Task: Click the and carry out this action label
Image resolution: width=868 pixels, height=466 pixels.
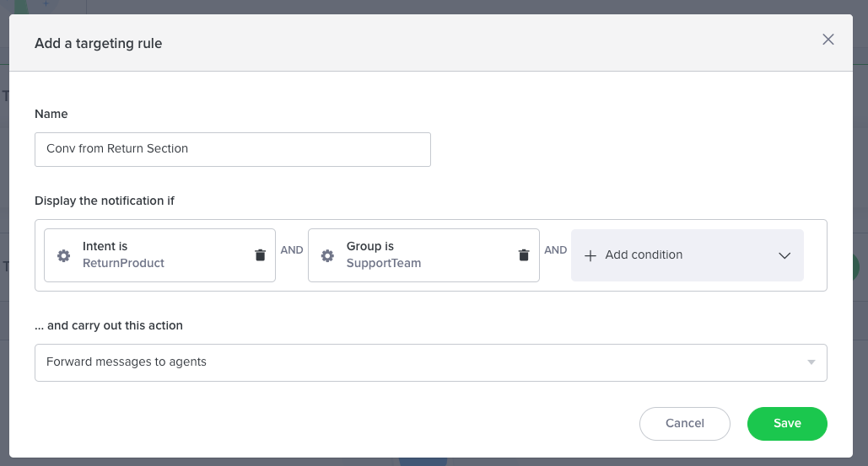Action: pyautogui.click(x=108, y=325)
